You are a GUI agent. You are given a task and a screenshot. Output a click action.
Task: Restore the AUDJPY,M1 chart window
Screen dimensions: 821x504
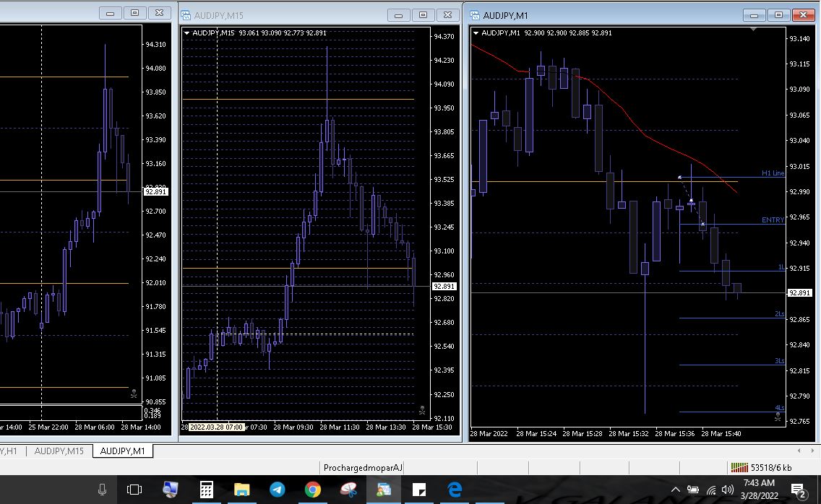point(778,15)
